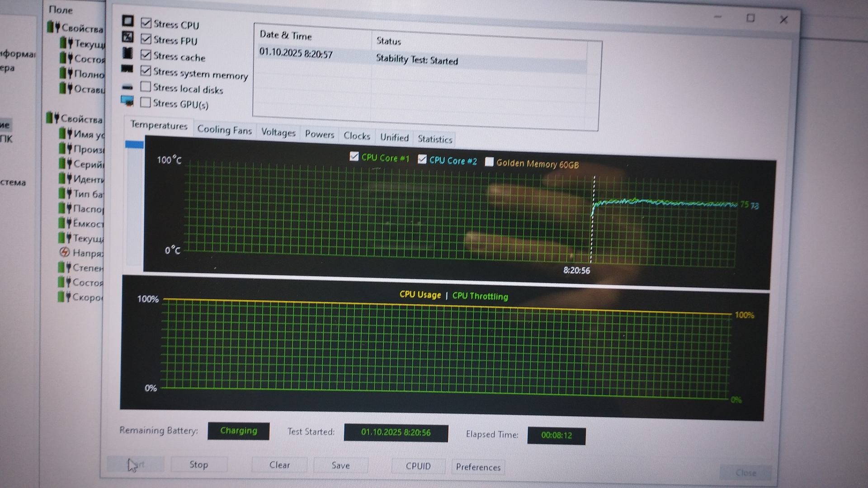Click the monitor icon beside Stress GPU(s)
Screen dimensions: 868x488
(127, 101)
